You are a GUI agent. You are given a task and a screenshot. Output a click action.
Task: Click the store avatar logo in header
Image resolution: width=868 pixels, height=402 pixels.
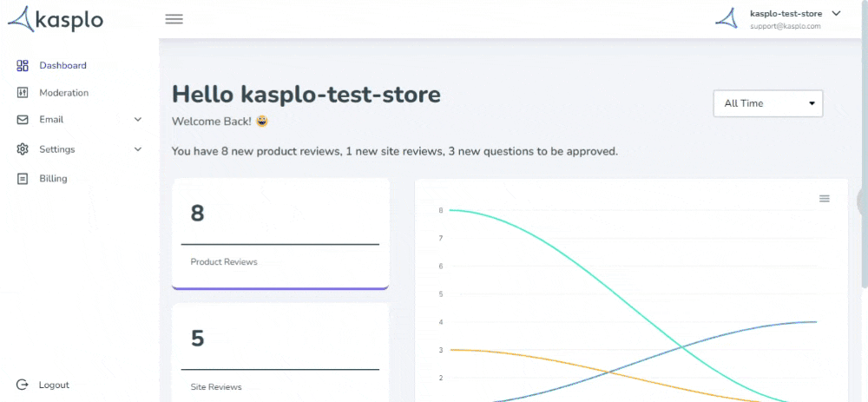click(727, 18)
